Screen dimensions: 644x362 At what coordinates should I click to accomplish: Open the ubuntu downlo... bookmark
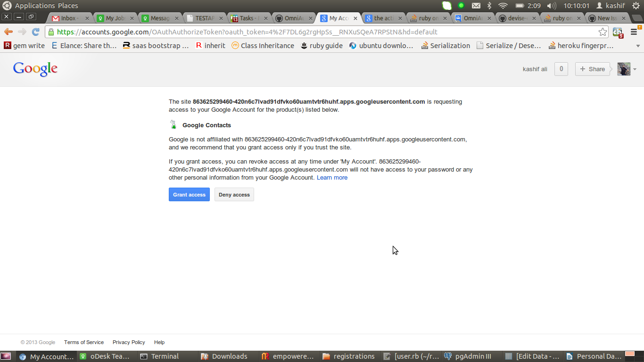click(x=381, y=46)
